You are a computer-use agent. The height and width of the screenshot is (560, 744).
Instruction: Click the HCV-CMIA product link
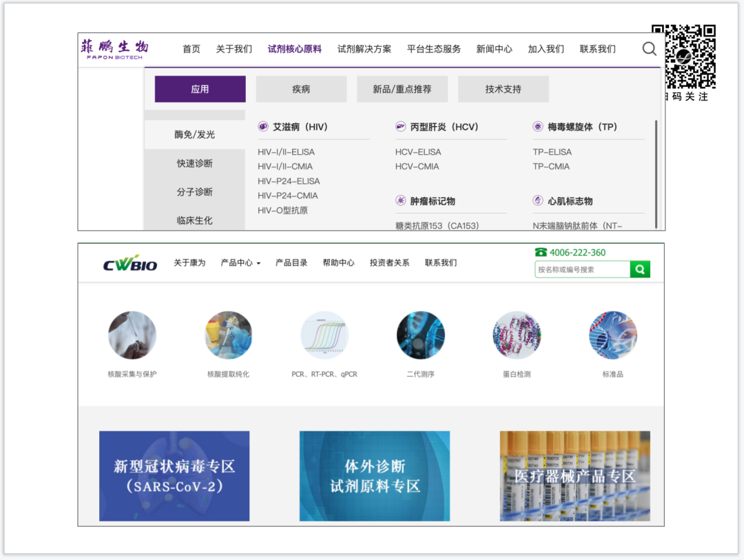pos(417,167)
